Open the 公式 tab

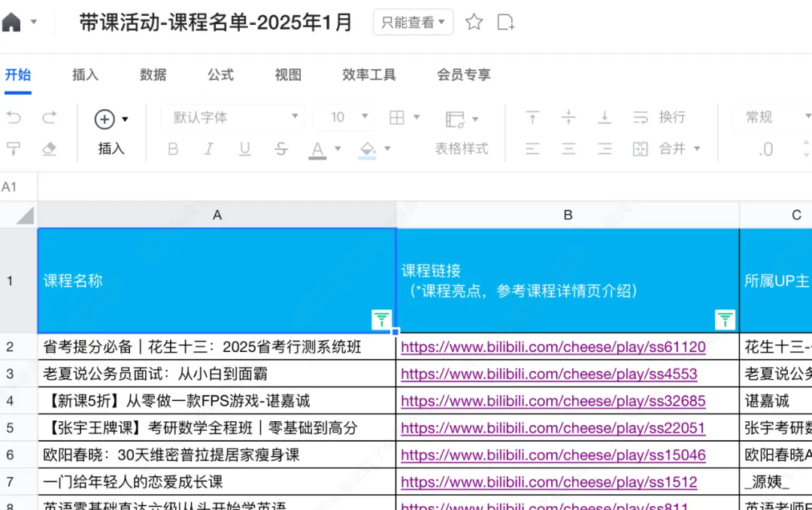pos(220,74)
